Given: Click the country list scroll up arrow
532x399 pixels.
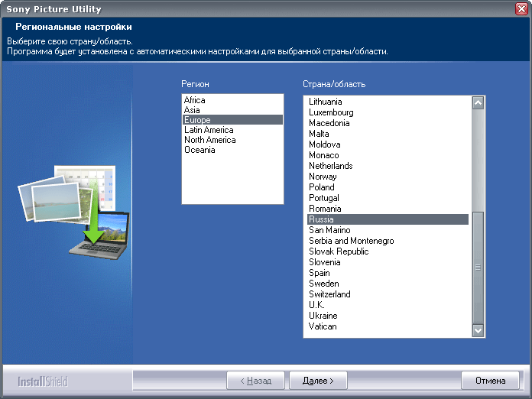Looking at the screenshot, I should pos(478,102).
